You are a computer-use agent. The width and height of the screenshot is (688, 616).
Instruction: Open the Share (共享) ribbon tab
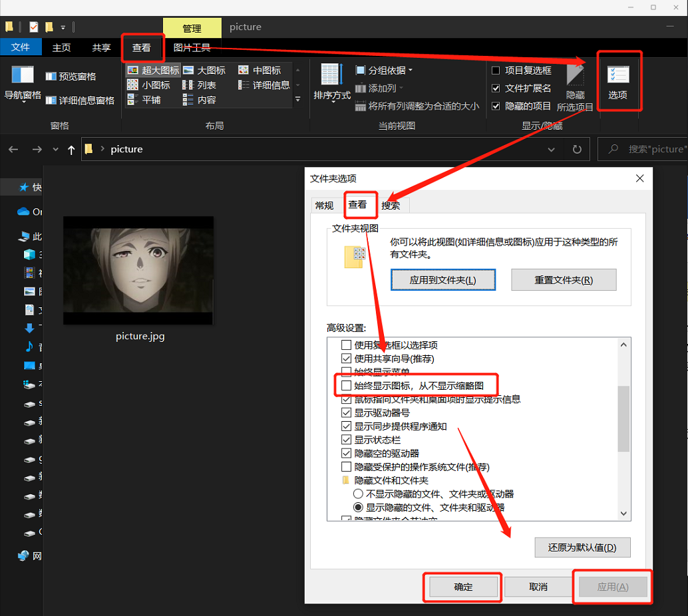coord(101,48)
